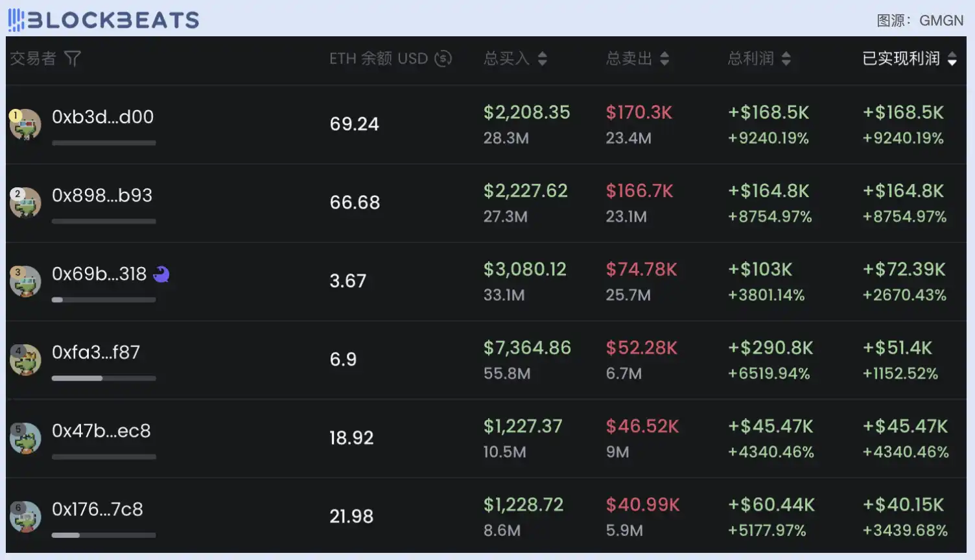This screenshot has height=560, width=975.
Task: Open wallet address 0x898...b93
Action: [x=102, y=196]
